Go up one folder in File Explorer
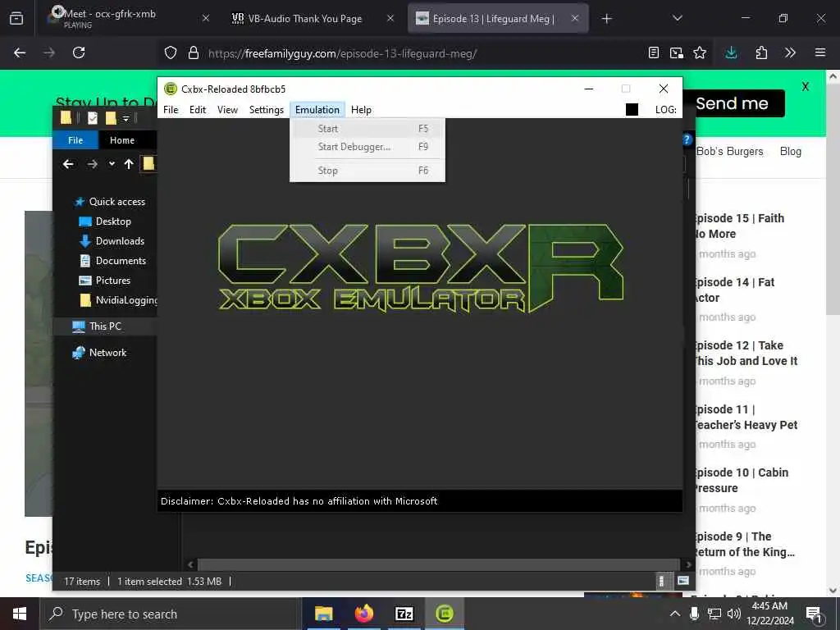840x630 pixels. [129, 164]
